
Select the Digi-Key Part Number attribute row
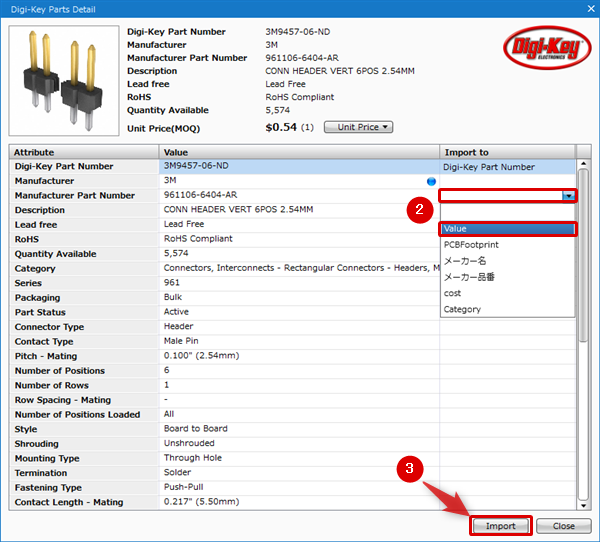click(84, 167)
